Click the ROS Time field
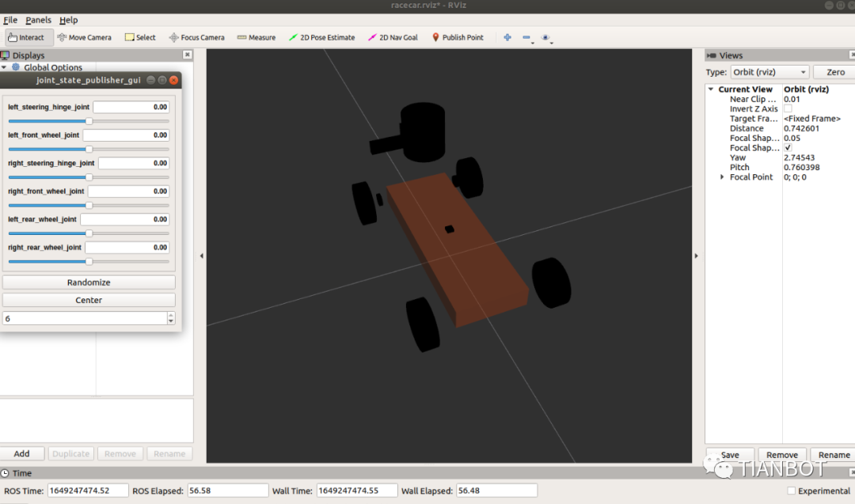855x504 pixels. (x=88, y=491)
